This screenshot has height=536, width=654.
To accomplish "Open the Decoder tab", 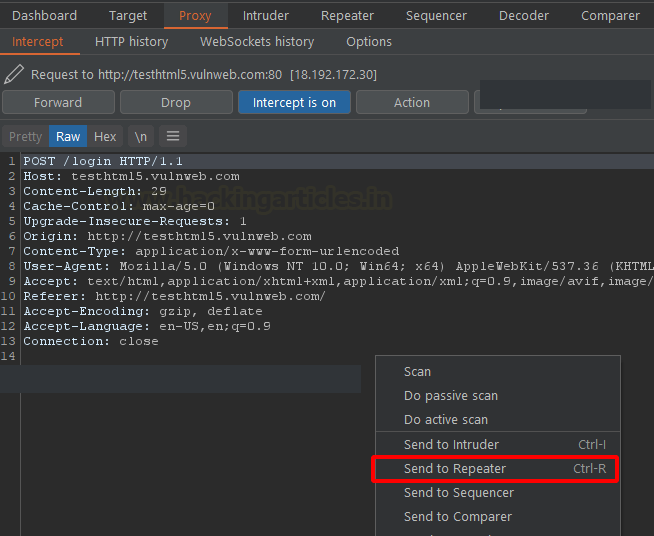I will click(524, 15).
